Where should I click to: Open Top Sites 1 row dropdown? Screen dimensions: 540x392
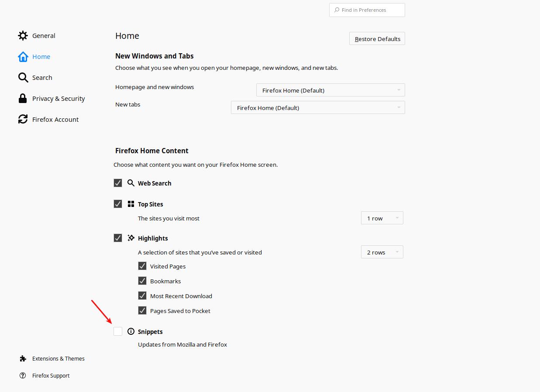(x=382, y=218)
